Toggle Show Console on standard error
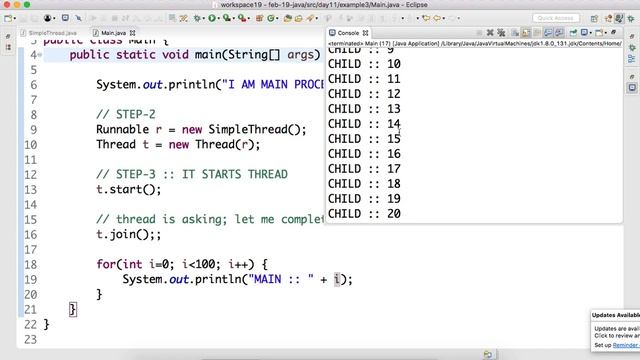 point(559,33)
